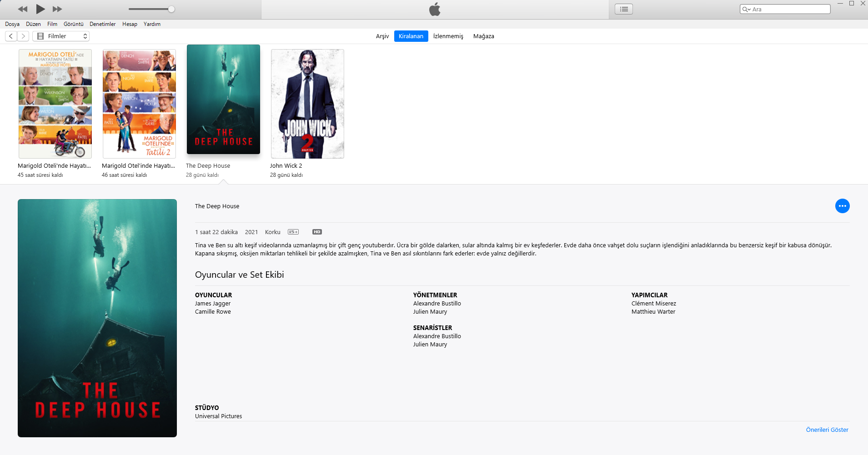Click the HD quality badge

point(317,232)
